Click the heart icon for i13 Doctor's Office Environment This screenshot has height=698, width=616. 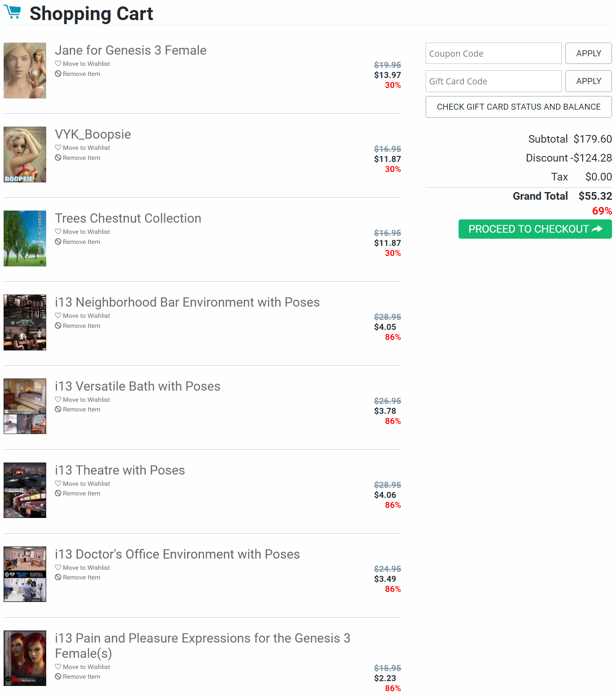click(x=58, y=567)
